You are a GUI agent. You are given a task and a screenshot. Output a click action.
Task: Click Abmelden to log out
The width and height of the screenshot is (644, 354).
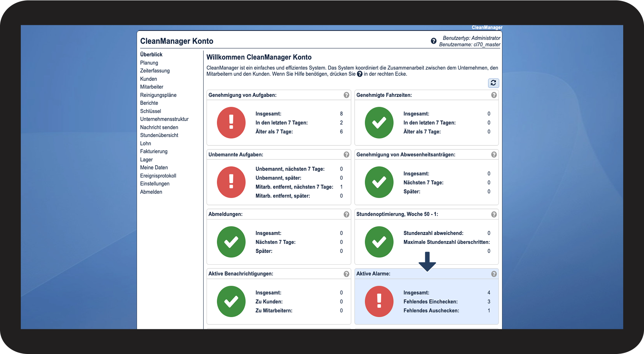pyautogui.click(x=151, y=192)
